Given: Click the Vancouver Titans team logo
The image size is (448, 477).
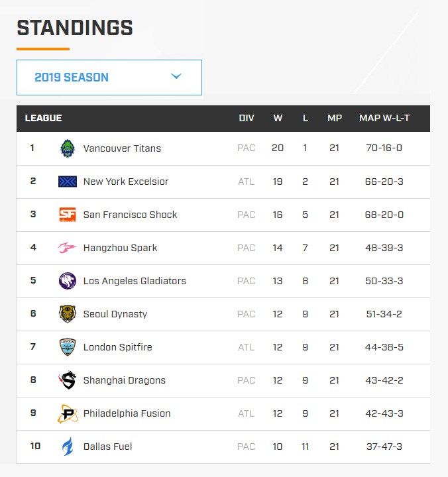Looking at the screenshot, I should [x=67, y=148].
